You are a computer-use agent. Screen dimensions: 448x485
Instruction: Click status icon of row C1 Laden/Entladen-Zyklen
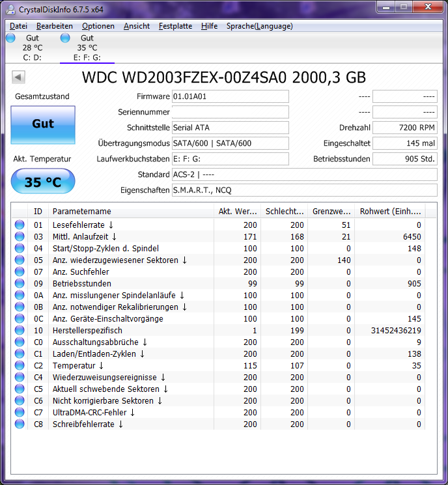(x=20, y=353)
